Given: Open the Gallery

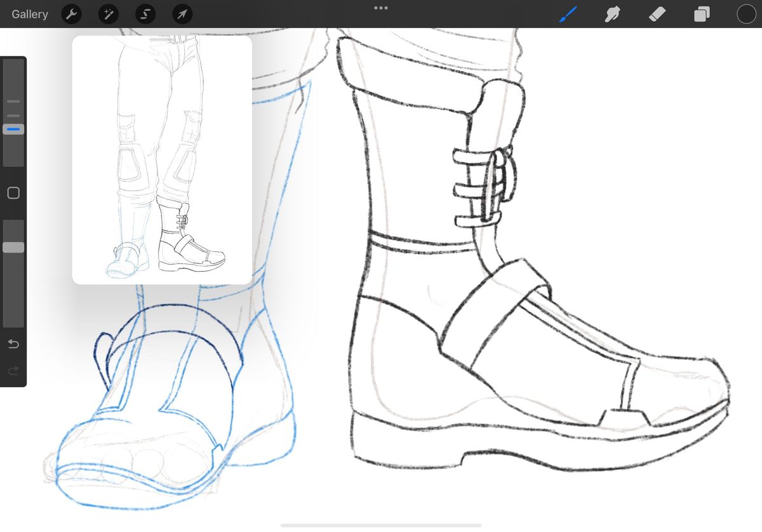Looking at the screenshot, I should (x=30, y=14).
